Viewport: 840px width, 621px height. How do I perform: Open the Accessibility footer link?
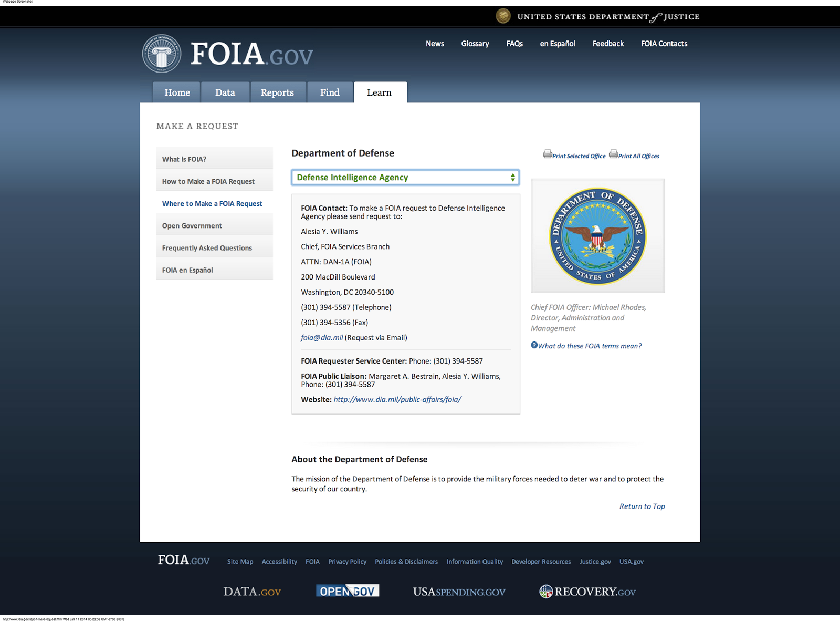tap(279, 562)
